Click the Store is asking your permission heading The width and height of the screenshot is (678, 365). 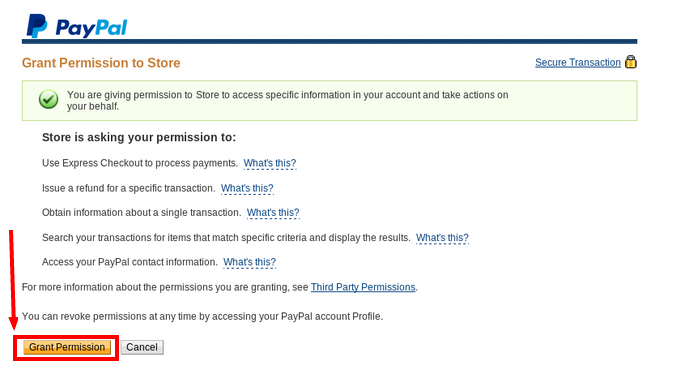tap(139, 137)
